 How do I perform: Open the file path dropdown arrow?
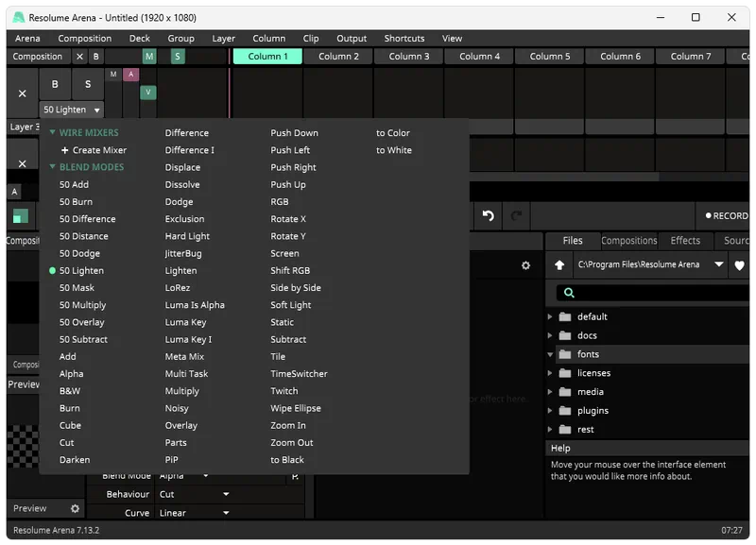tap(718, 264)
